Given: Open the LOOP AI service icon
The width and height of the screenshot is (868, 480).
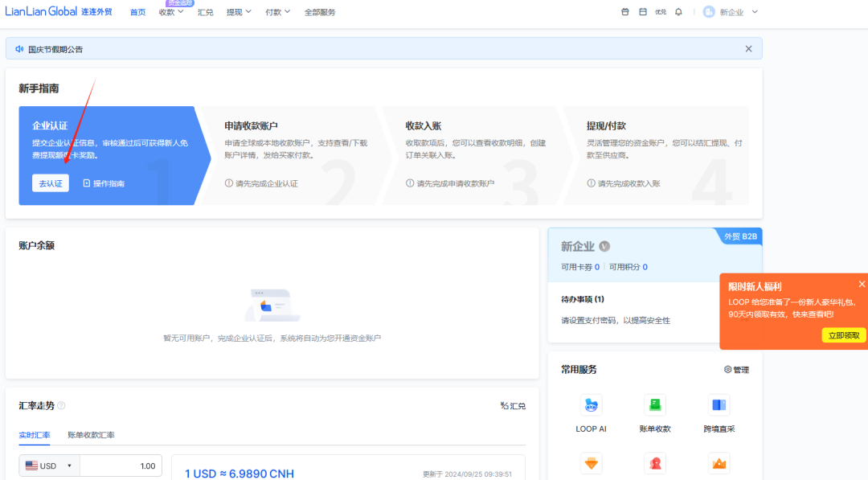Looking at the screenshot, I should point(591,405).
